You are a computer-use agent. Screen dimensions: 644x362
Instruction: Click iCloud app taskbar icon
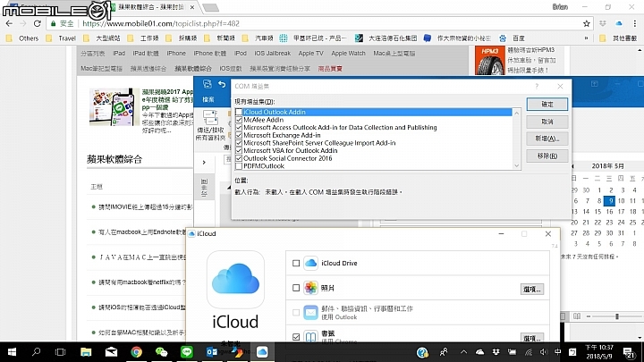point(262,352)
